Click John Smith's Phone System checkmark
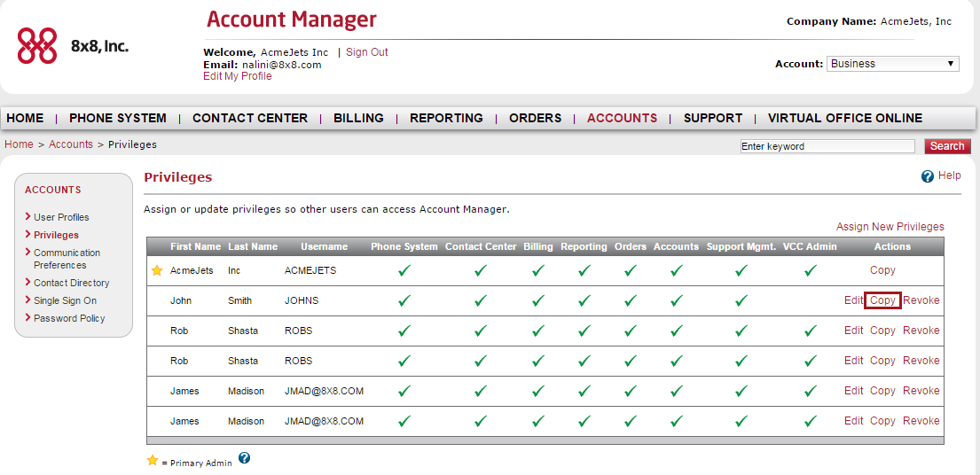980x475 pixels. pyautogui.click(x=404, y=300)
